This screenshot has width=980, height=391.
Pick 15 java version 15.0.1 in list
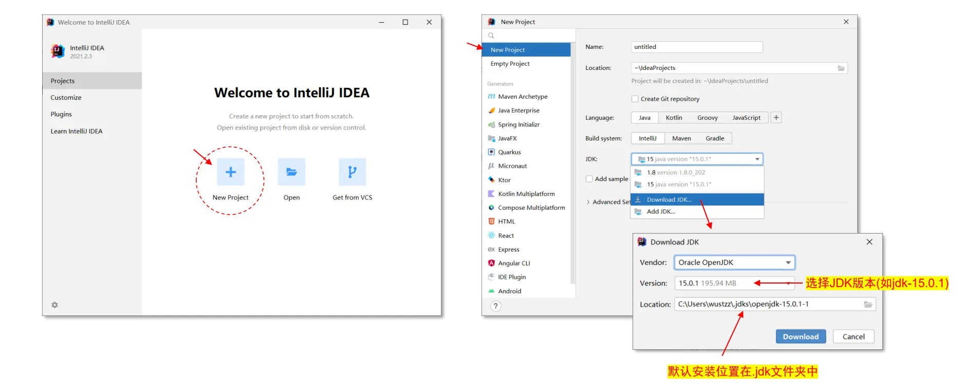(x=697, y=184)
